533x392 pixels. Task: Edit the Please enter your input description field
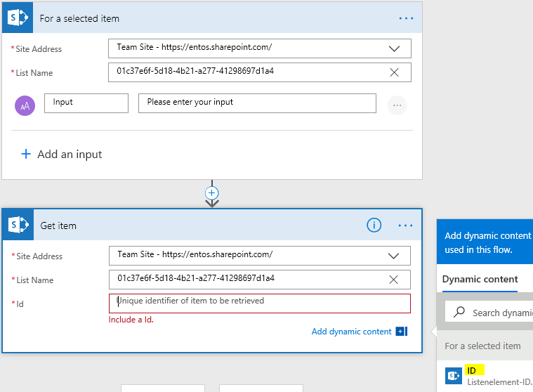[x=257, y=103]
